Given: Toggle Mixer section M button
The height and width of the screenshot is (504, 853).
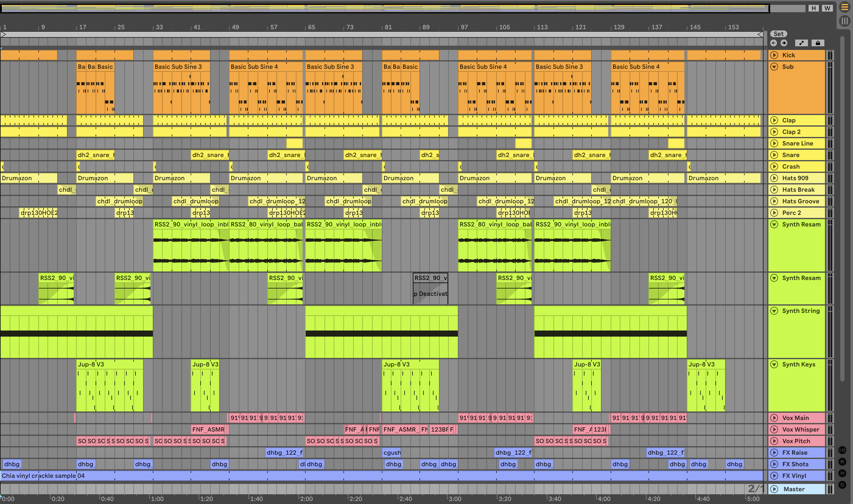Looking at the screenshot, I should 842,473.
